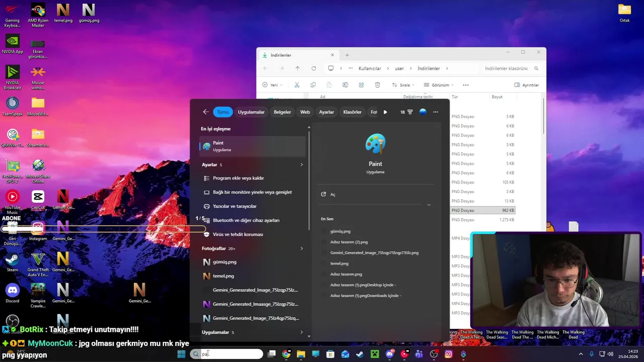Switch to Klasörler search filter
The width and height of the screenshot is (644, 362).
(352, 112)
